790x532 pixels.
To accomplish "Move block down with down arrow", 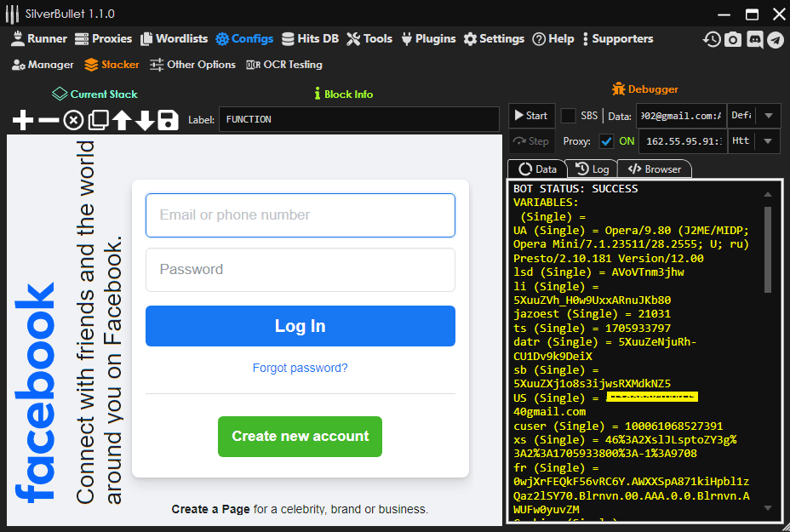I will point(145,120).
